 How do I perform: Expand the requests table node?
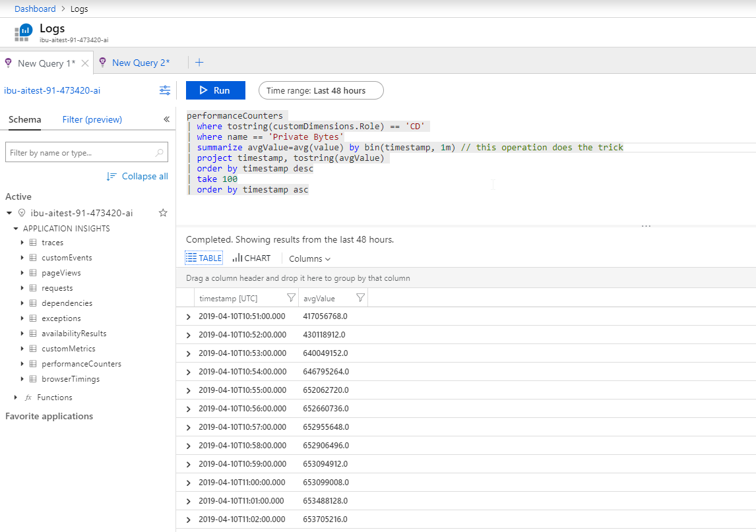[x=22, y=287]
